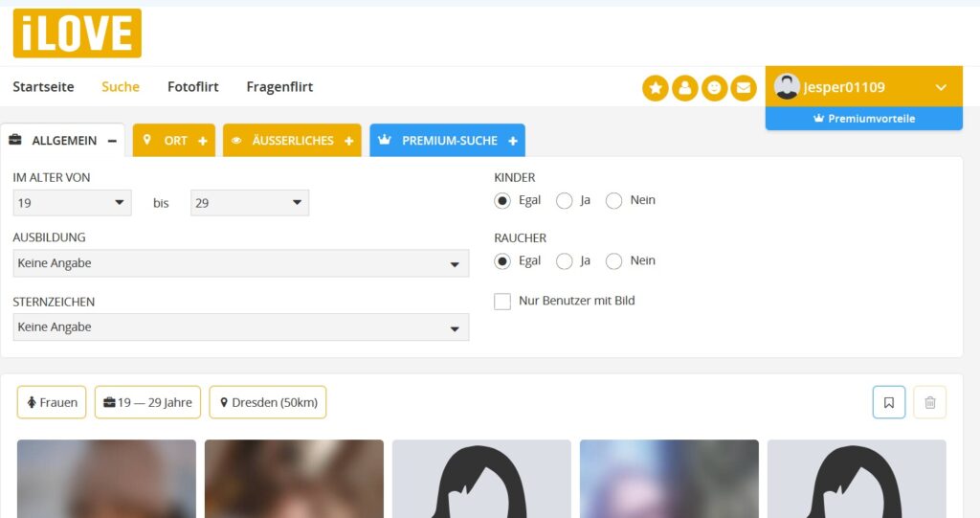Go to Startseite
The width and height of the screenshot is (980, 518).
(43, 87)
